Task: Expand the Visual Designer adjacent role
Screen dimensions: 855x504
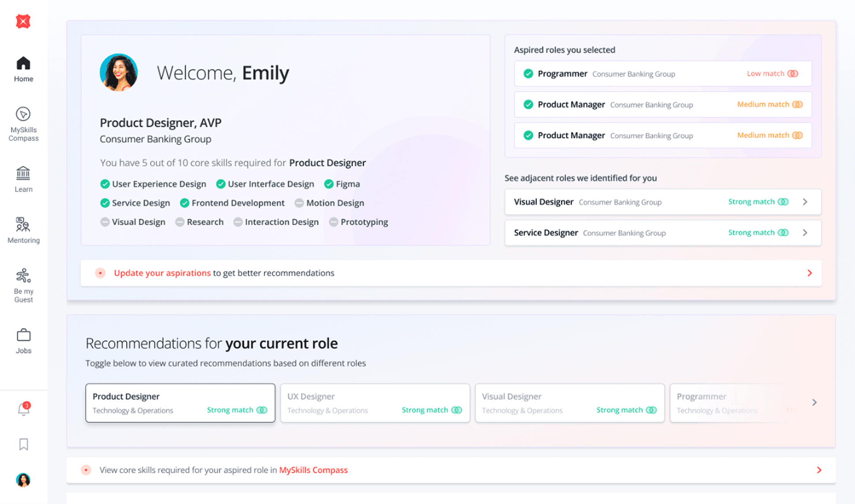Action: (805, 202)
